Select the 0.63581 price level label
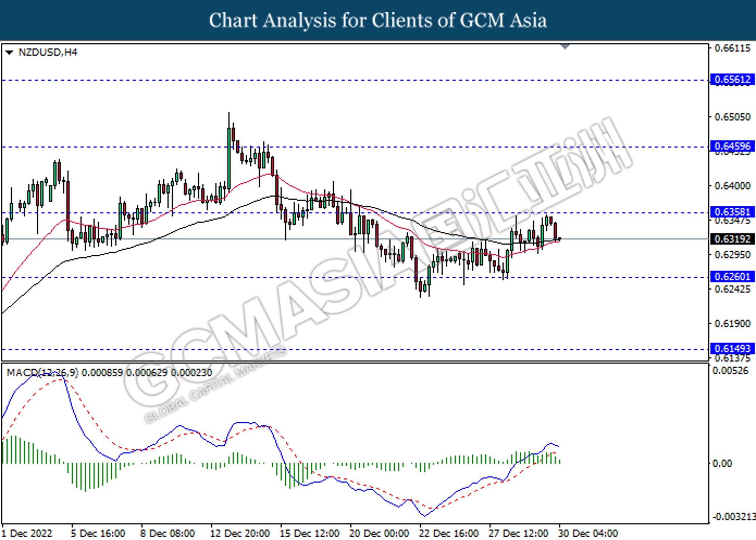 pos(732,212)
